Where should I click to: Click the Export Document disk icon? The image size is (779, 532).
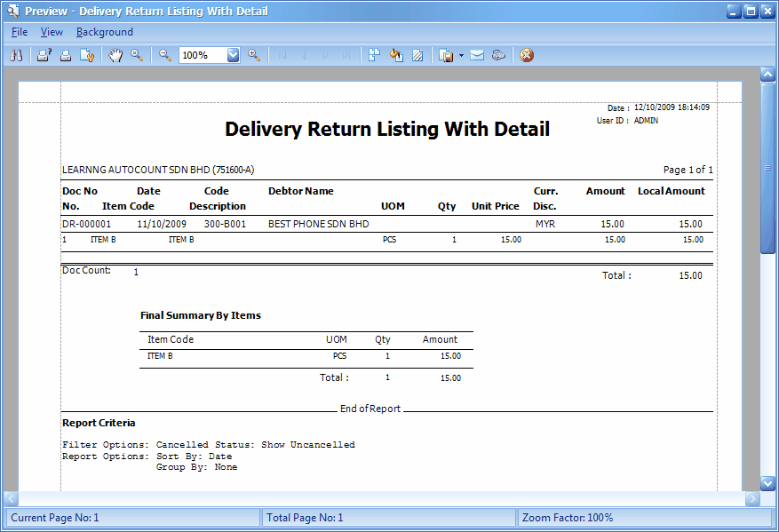coord(446,55)
